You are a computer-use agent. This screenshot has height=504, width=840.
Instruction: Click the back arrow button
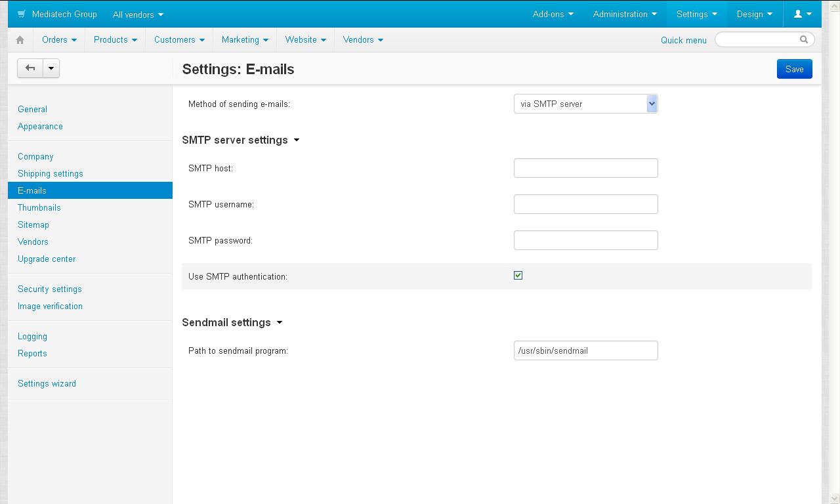[x=30, y=68]
